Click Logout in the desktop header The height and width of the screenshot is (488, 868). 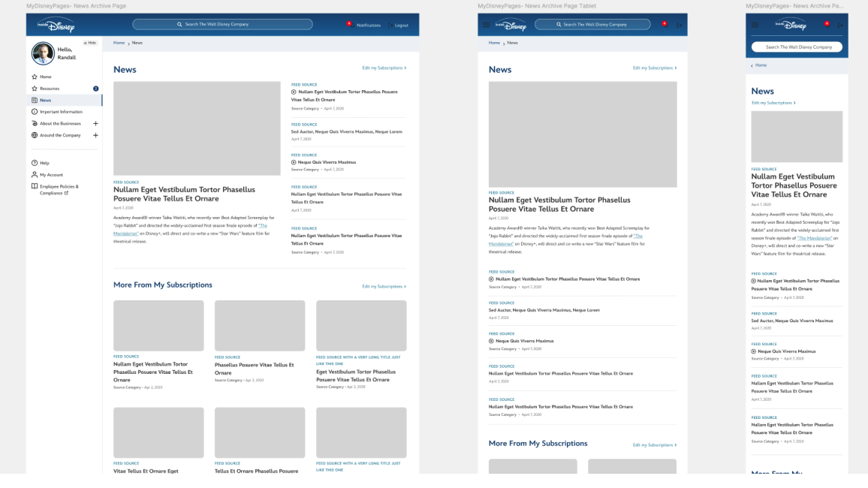point(399,26)
